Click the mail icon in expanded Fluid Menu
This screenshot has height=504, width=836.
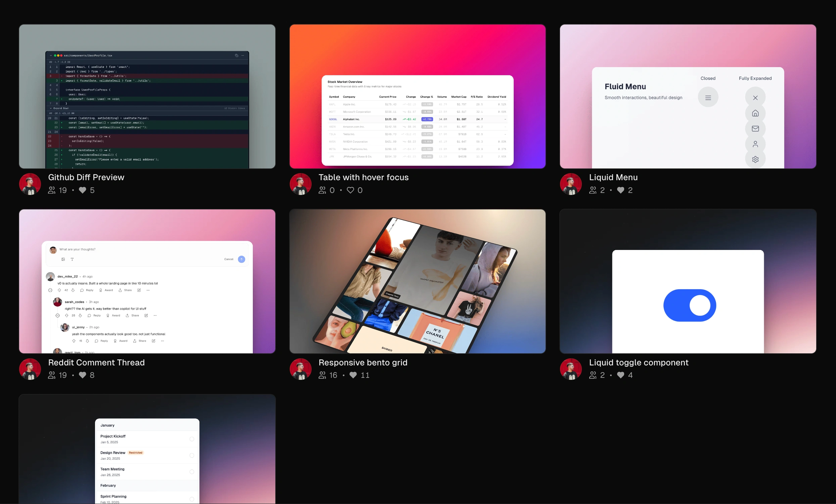point(755,129)
